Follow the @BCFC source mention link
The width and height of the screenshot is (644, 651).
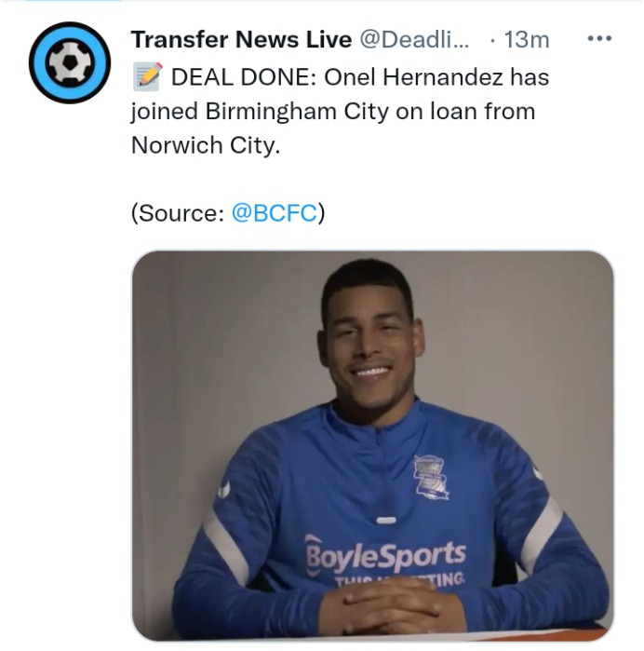[275, 213]
